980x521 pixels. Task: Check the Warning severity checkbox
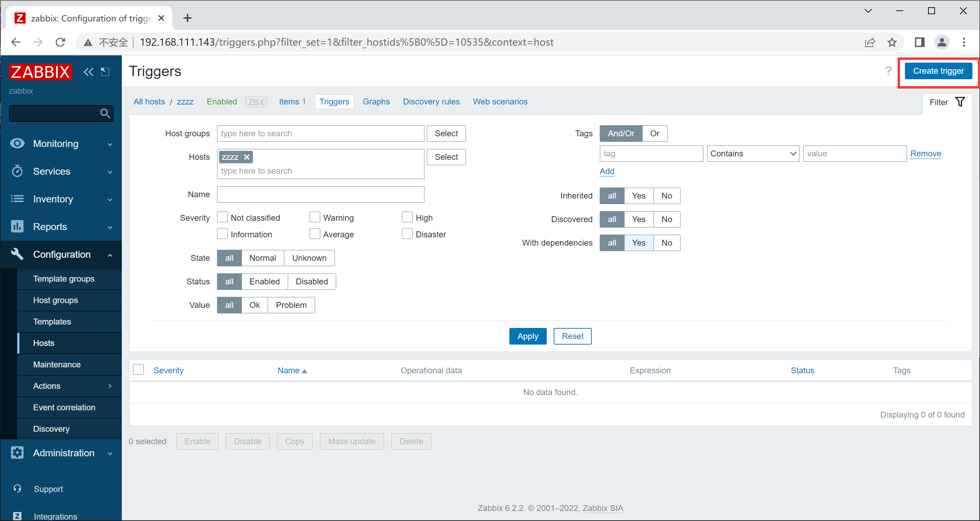315,217
